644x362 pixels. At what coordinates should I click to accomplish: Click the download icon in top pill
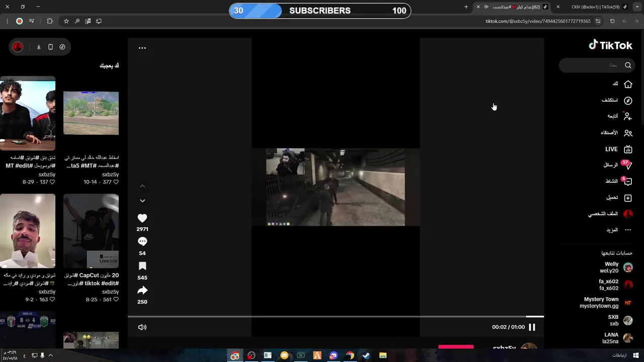39,47
